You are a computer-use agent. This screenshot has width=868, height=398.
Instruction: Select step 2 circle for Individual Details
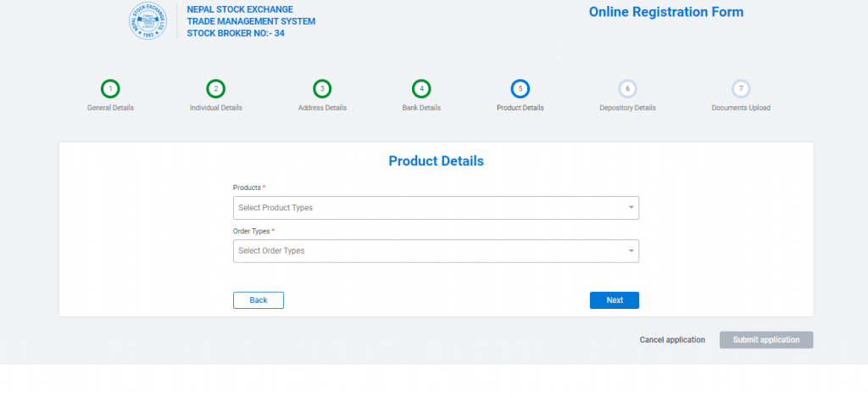[216, 88]
